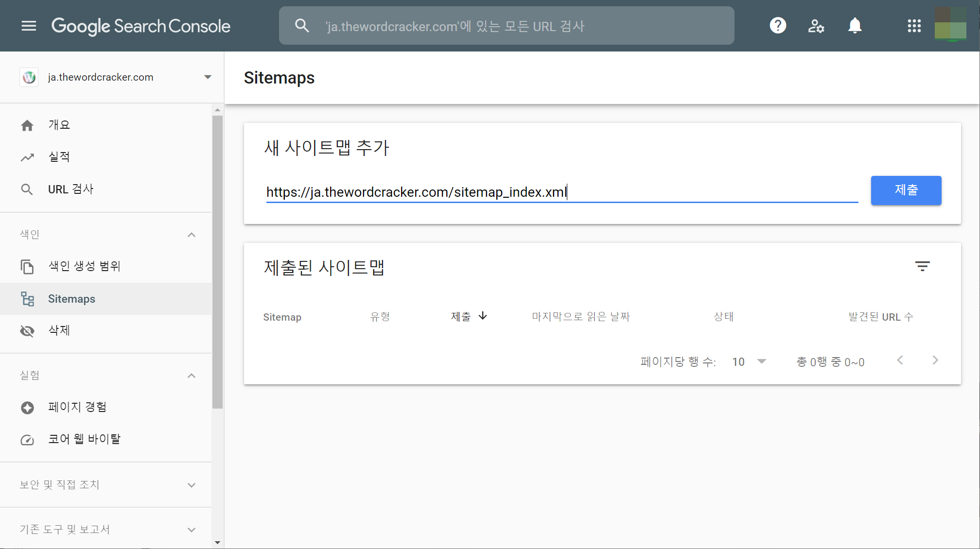The width and height of the screenshot is (980, 549).
Task: Open 코어 웹 바이탈 report
Action: [x=84, y=439]
